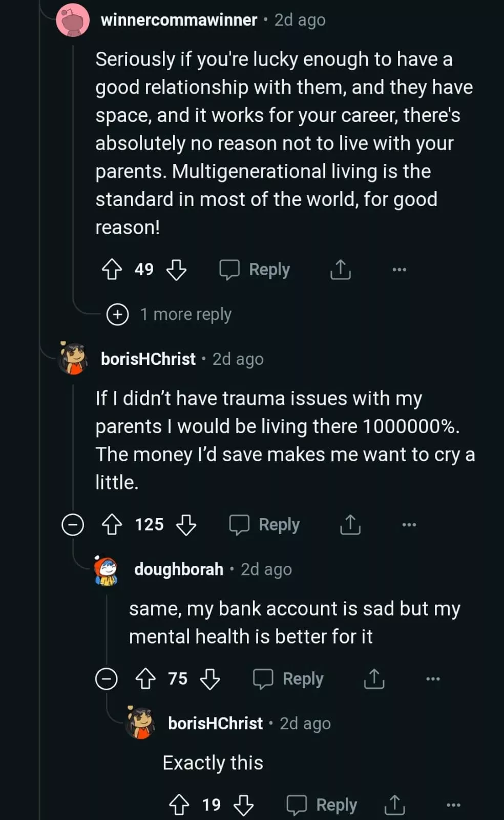
Task: Open more options on doughborah's comment
Action: click(x=433, y=679)
